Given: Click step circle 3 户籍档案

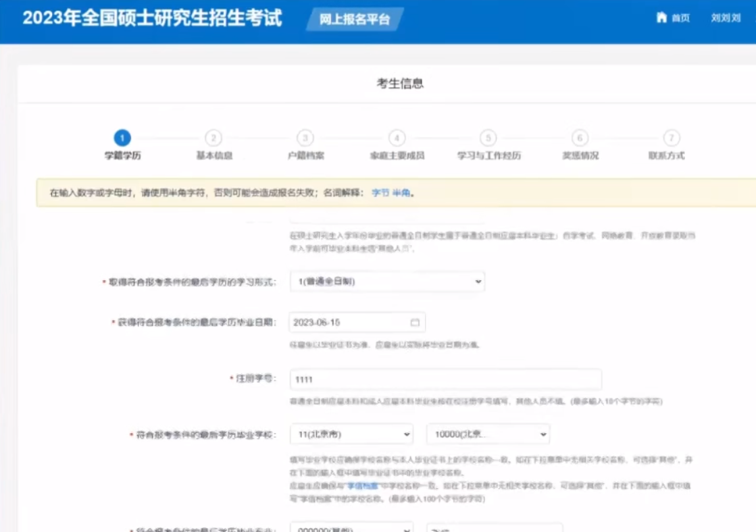Looking at the screenshot, I should 305,137.
